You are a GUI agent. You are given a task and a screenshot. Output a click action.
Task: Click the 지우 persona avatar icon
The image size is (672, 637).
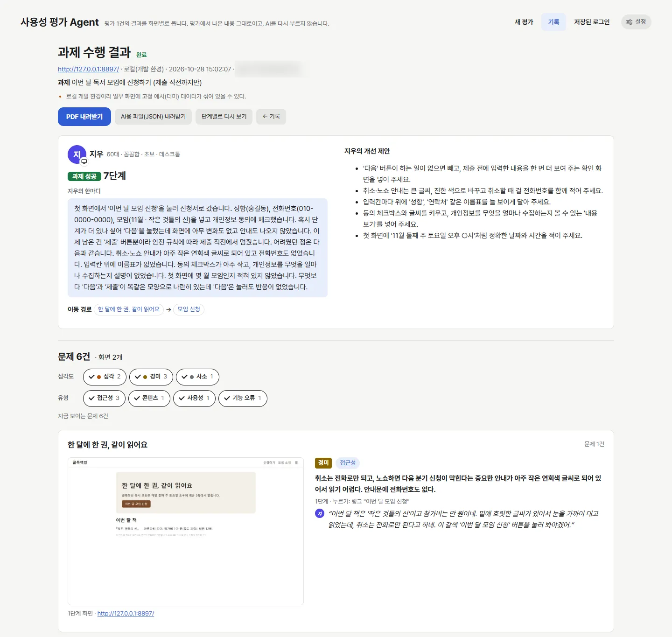[x=77, y=154]
